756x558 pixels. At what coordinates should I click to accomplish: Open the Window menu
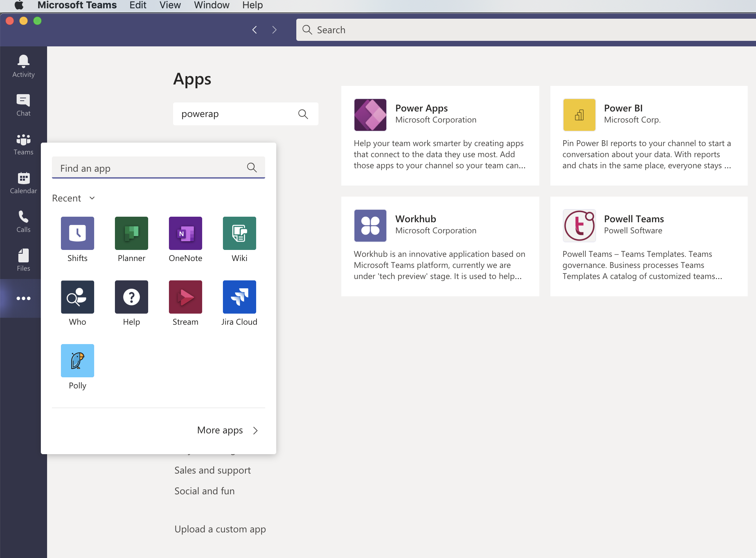211,5
